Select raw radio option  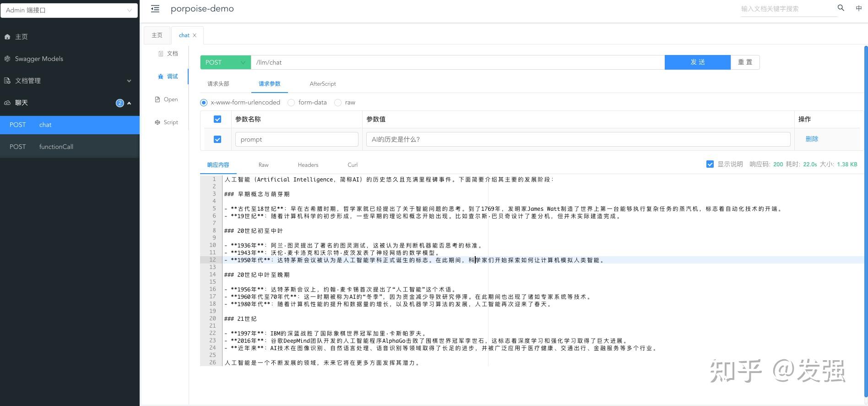click(x=338, y=103)
